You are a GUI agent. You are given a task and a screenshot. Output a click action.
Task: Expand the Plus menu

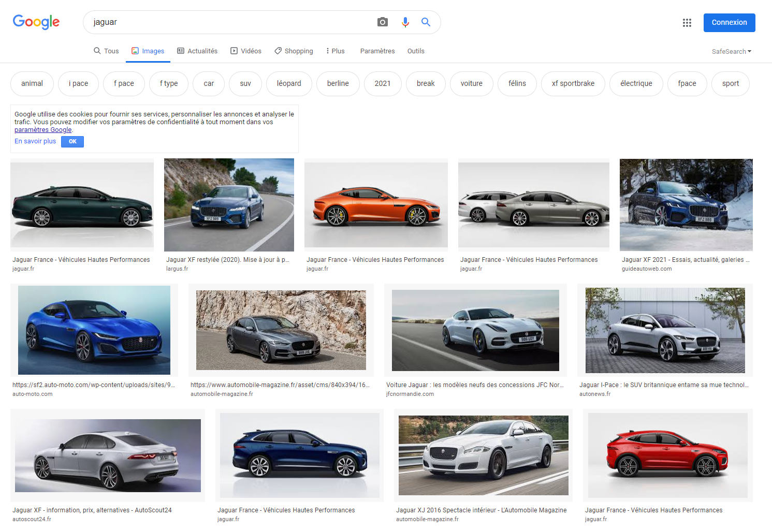tap(335, 51)
